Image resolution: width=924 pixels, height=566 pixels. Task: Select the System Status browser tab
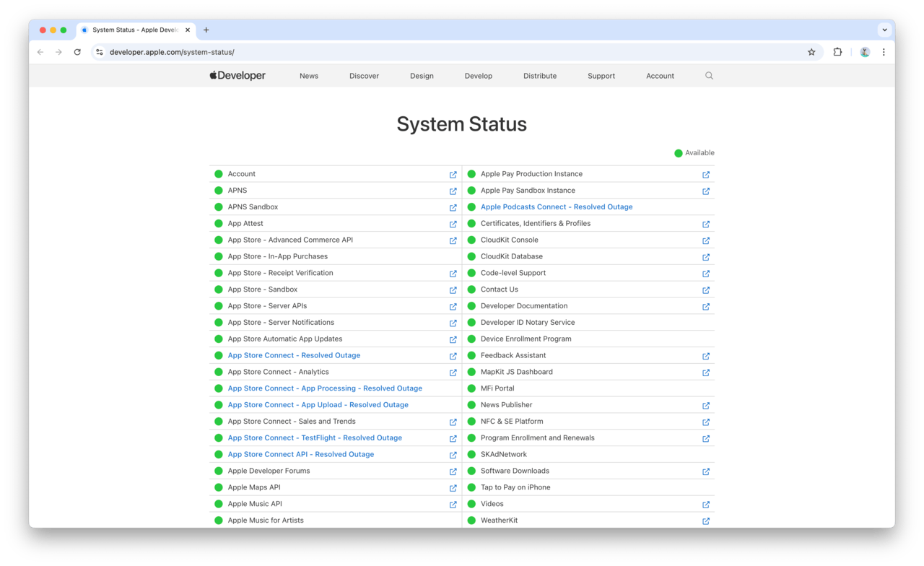136,30
